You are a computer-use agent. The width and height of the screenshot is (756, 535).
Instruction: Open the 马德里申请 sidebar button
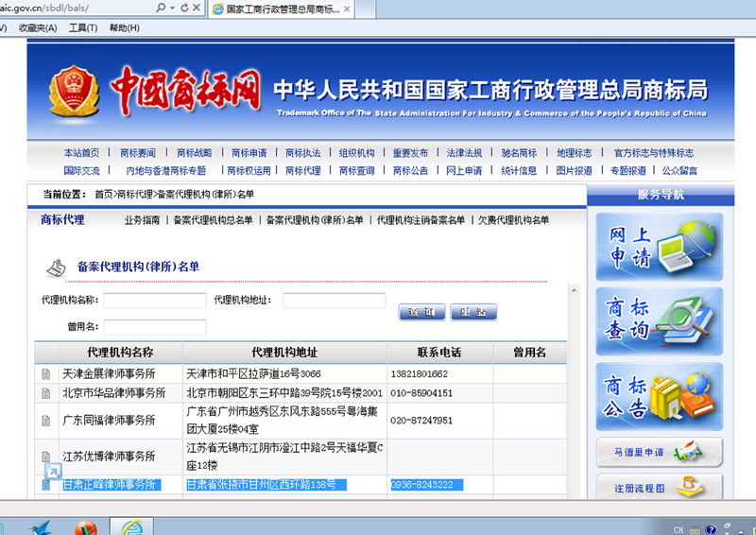tap(659, 452)
